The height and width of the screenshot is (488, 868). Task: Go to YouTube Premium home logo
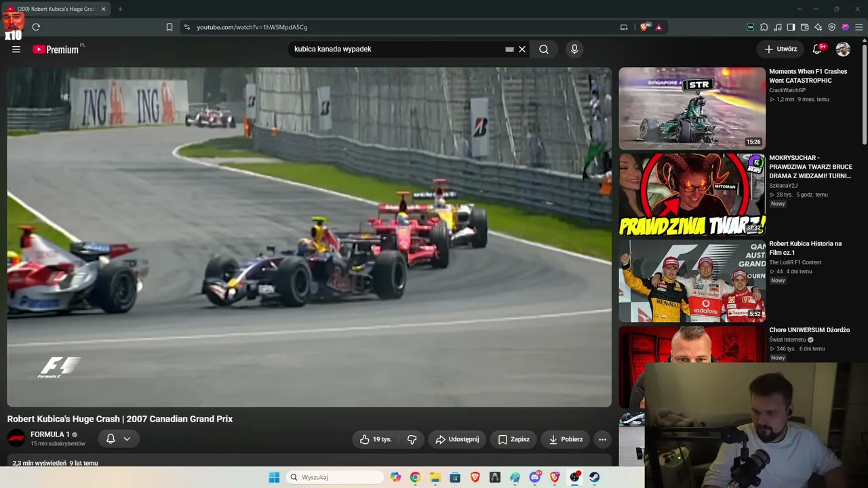[x=55, y=49]
